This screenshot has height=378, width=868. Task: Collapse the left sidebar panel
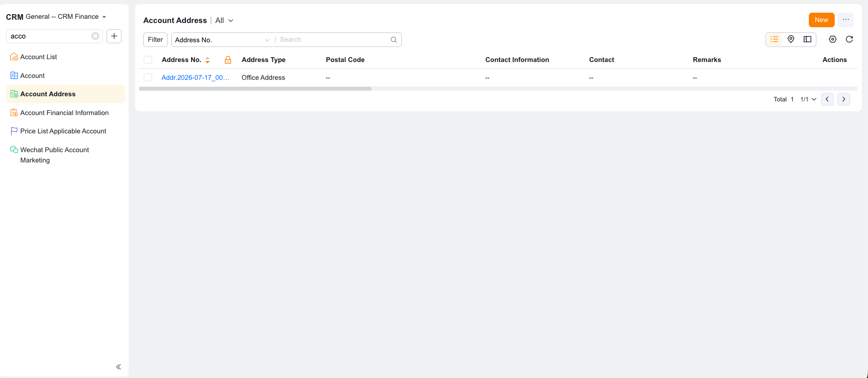118,367
